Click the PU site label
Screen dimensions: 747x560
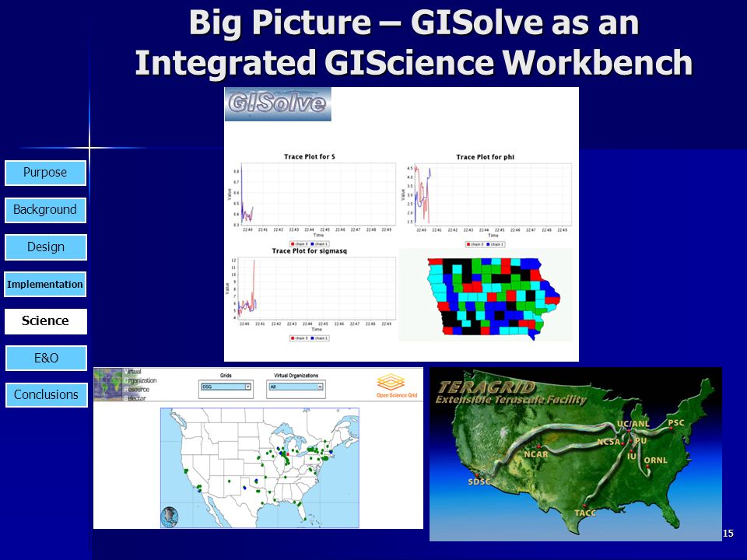pyautogui.click(x=640, y=441)
